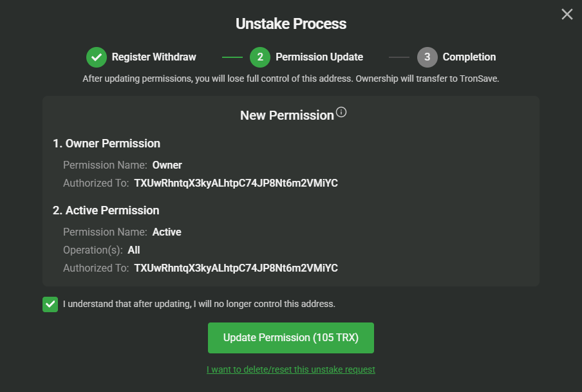
Task: Close the Unstake Process dialog
Action: pyautogui.click(x=567, y=14)
